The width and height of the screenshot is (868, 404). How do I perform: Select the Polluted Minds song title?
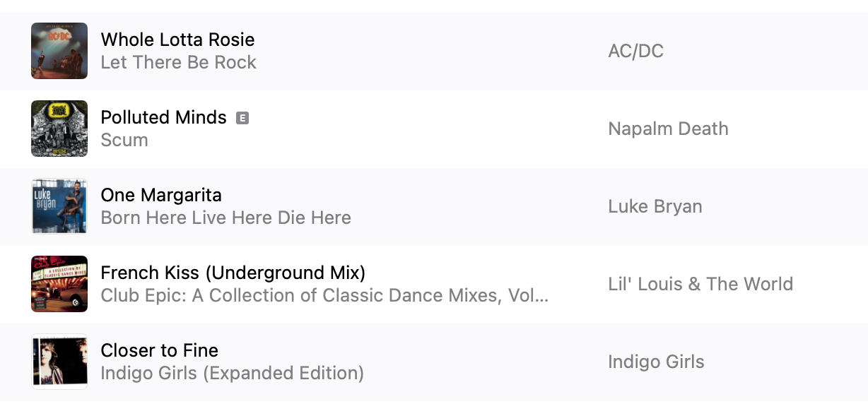(163, 117)
